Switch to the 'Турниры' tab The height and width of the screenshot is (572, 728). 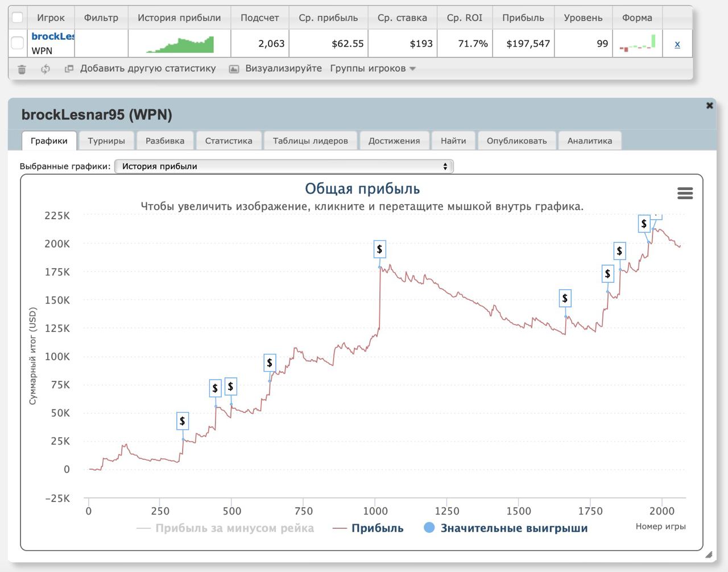click(106, 141)
